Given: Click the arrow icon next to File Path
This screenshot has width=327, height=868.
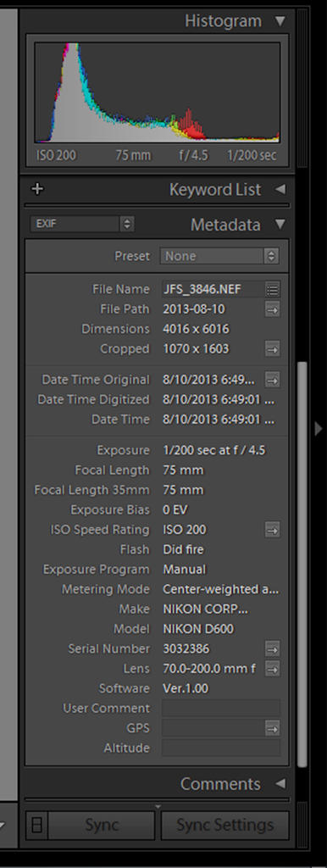Looking at the screenshot, I should pos(272,309).
